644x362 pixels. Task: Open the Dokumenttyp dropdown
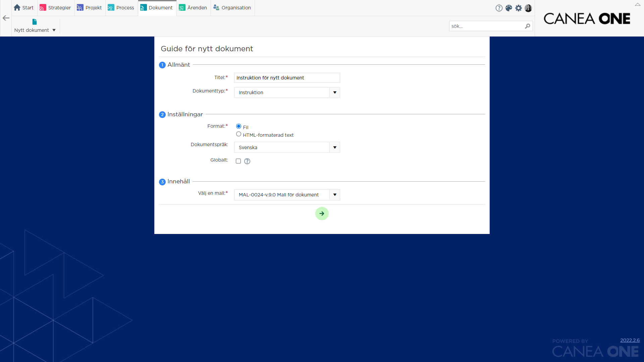(334, 93)
